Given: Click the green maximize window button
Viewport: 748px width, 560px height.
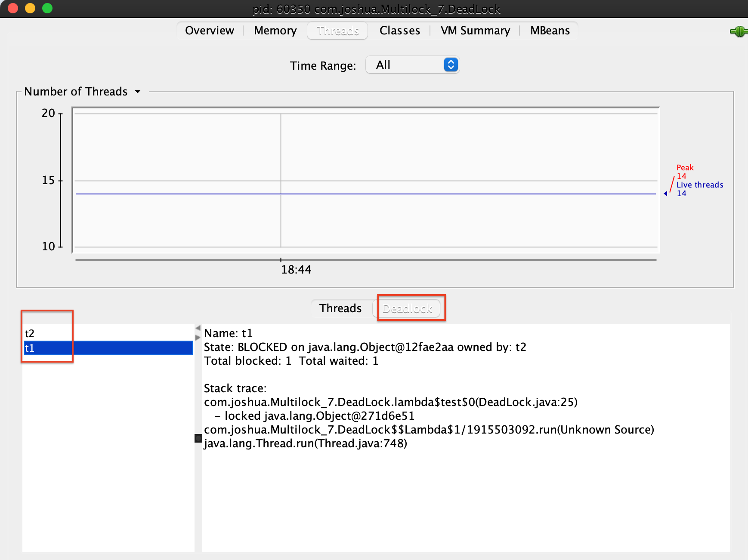Looking at the screenshot, I should coord(47,8).
